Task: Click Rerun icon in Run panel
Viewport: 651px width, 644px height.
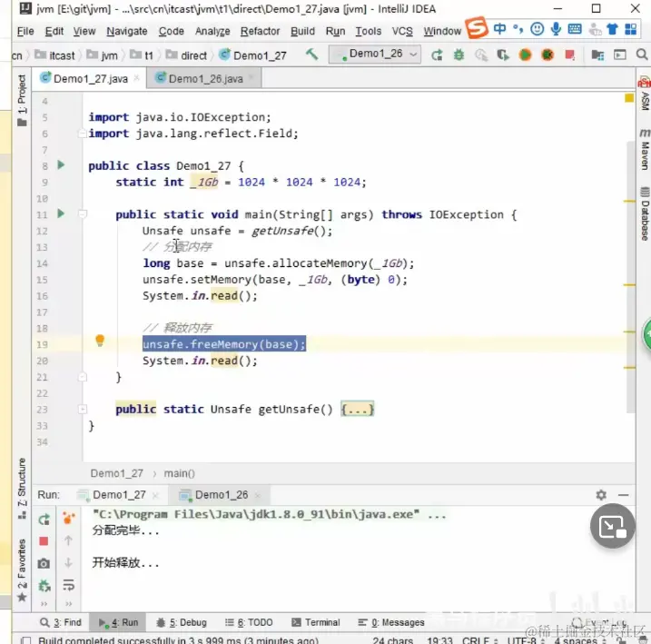Action: (44, 519)
